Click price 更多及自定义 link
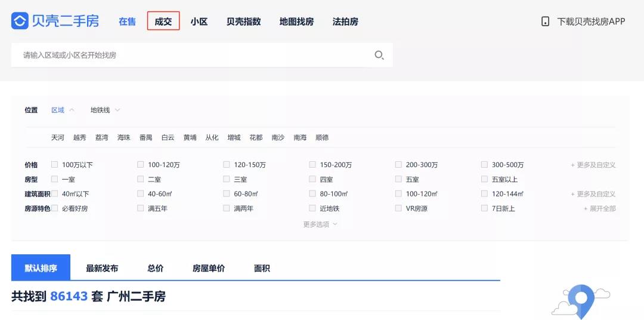The width and height of the screenshot is (644, 320). point(593,165)
